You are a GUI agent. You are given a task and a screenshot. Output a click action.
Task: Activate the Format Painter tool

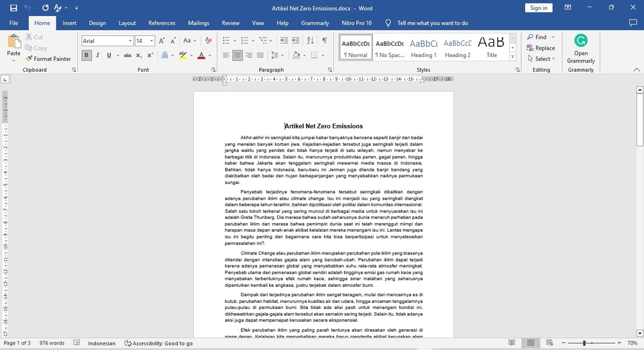click(x=48, y=59)
